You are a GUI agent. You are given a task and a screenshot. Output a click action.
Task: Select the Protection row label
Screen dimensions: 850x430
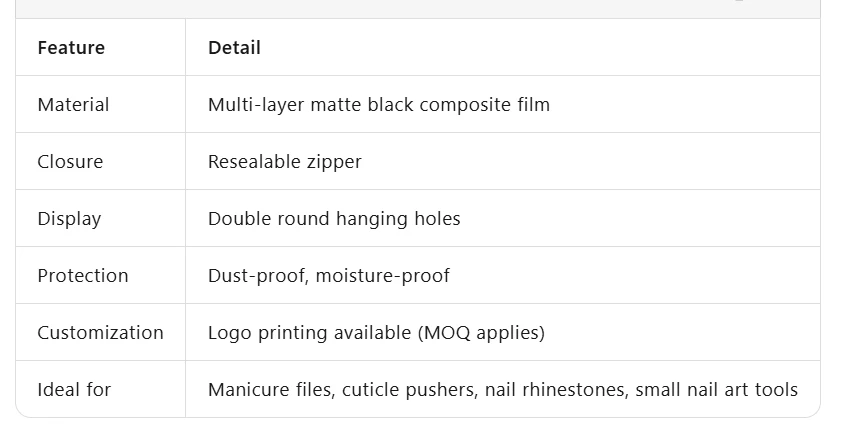coord(83,275)
